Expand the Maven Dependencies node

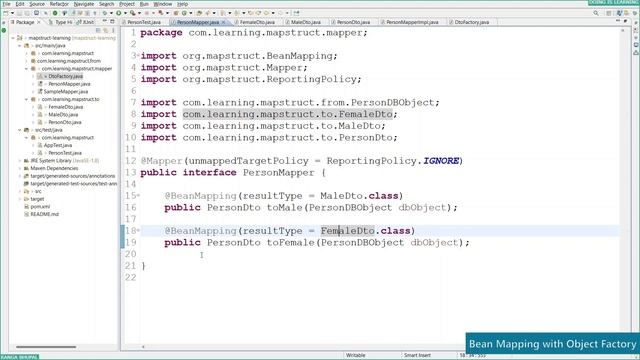20,168
